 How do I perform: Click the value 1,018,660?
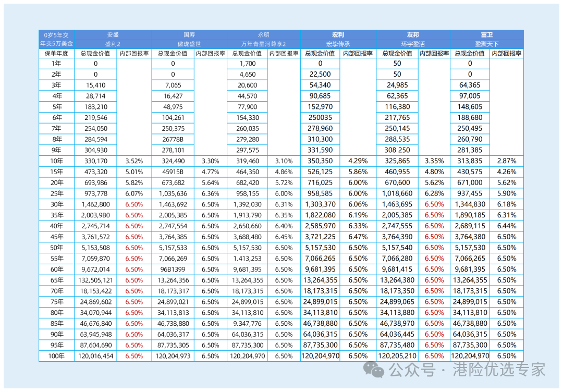(397, 193)
